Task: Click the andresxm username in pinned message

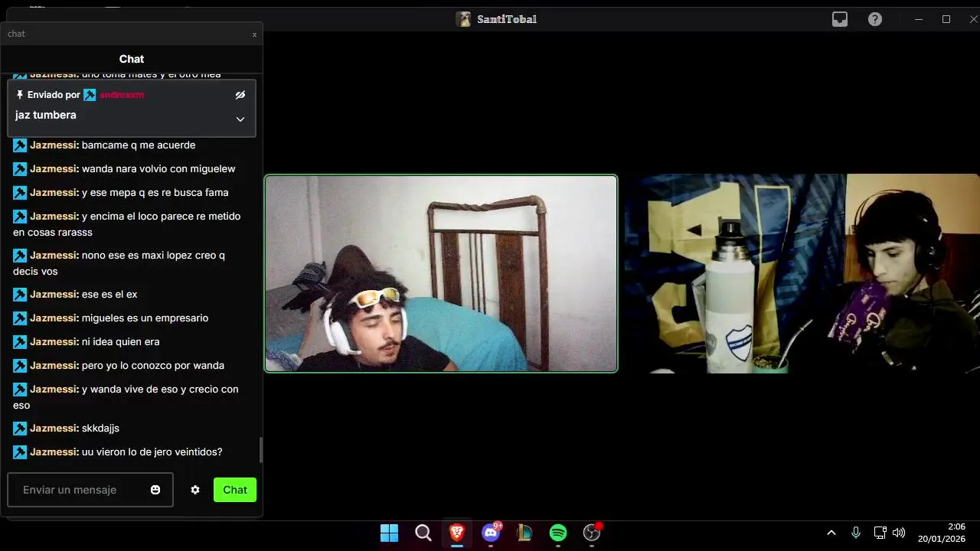Action: 122,95
